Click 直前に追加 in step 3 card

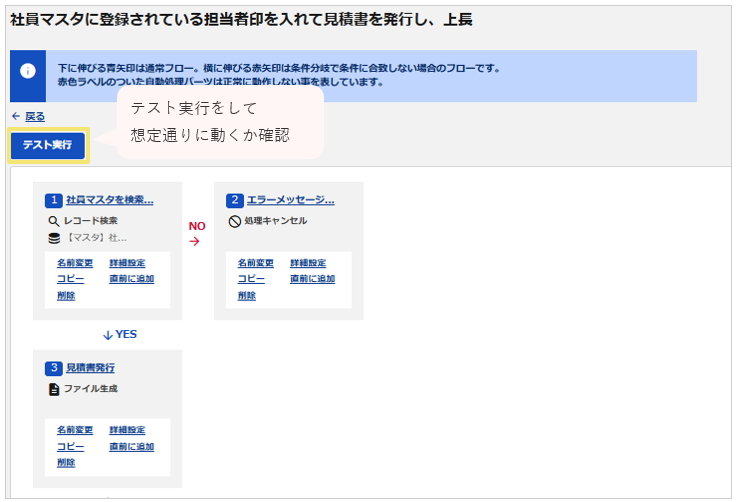pos(132,447)
